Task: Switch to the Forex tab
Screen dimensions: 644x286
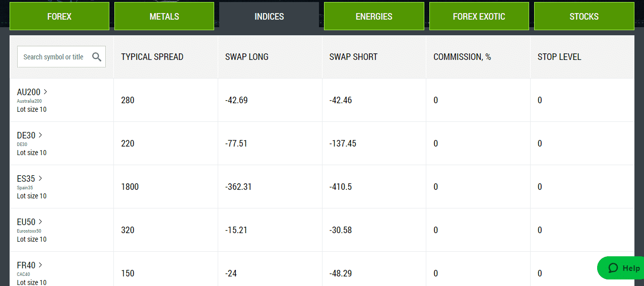Action: 59,16
